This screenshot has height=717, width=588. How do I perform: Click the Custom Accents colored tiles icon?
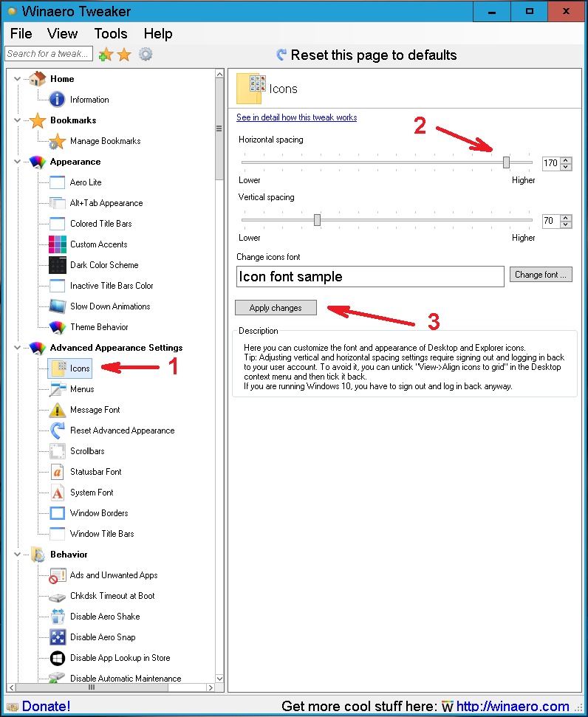(x=57, y=244)
